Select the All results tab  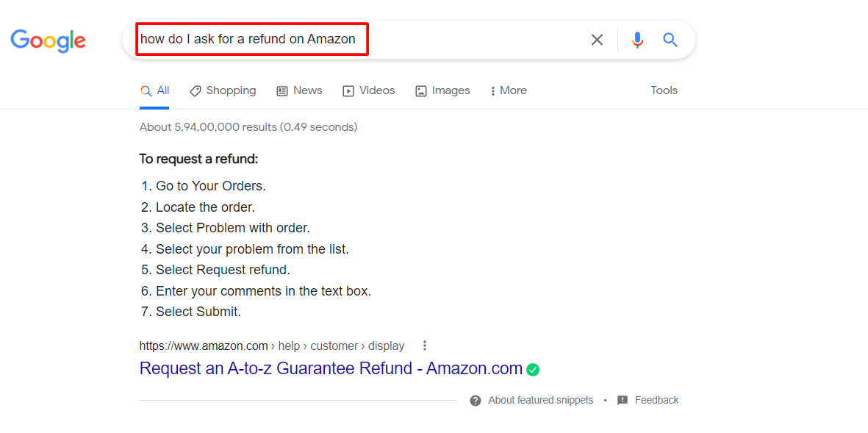coord(155,90)
